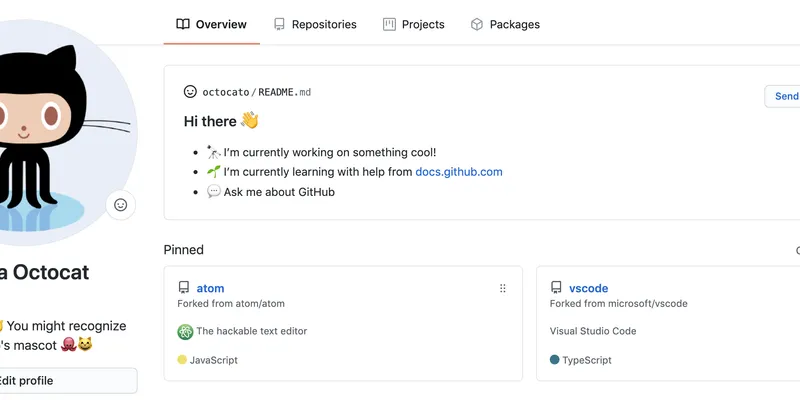Click 'Forked from atom/atom' text
The width and height of the screenshot is (800, 400).
pos(231,304)
